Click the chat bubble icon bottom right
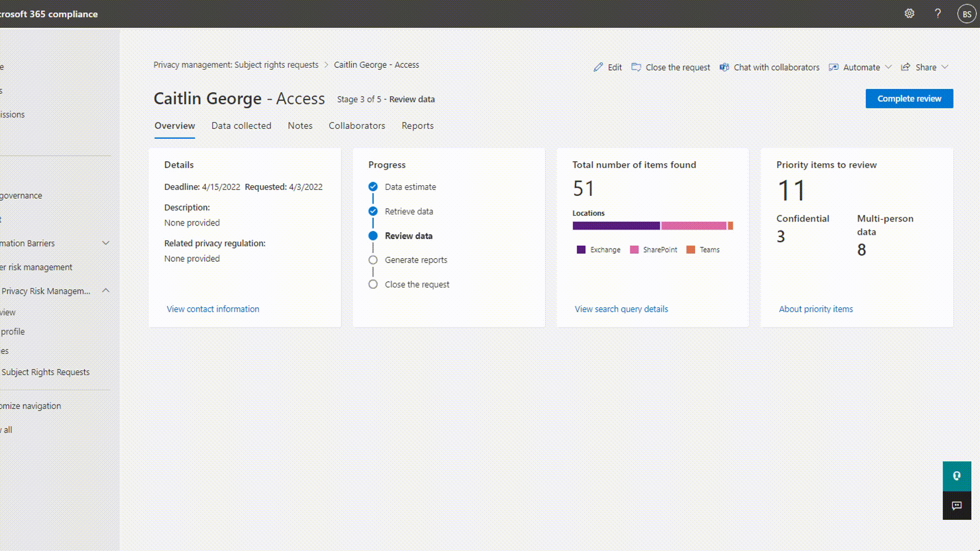The width and height of the screenshot is (980, 551). [x=957, y=507]
